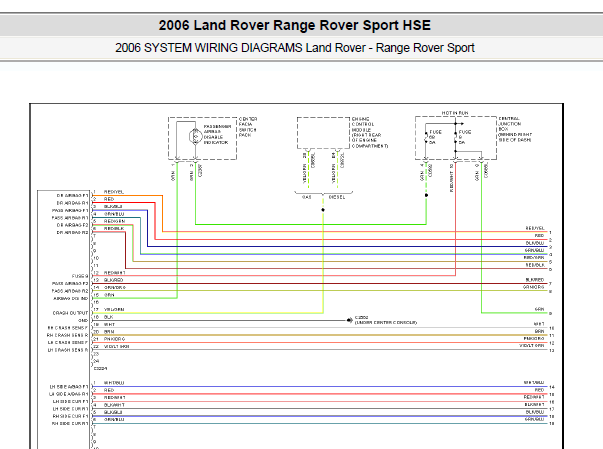603x449 pixels.
Task: Click the 'C2552 (UNDER CENTER CONSOLE)' ground label
Action: 385,320
